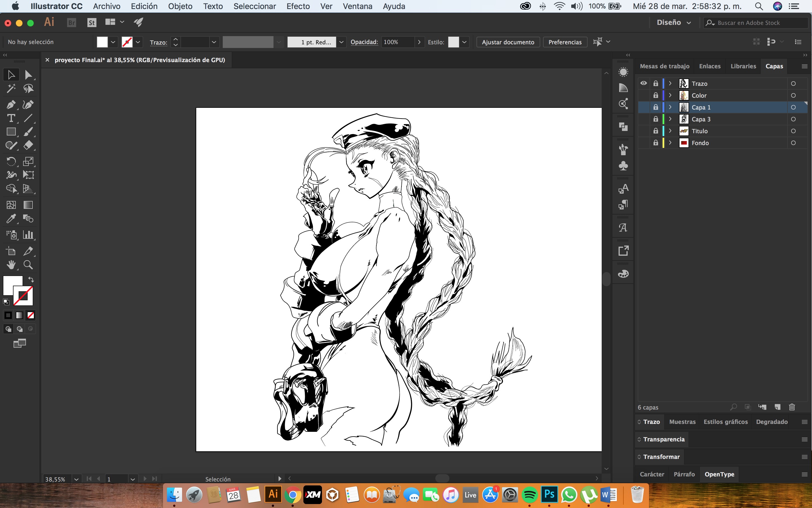Select the Pen tool

point(11,104)
